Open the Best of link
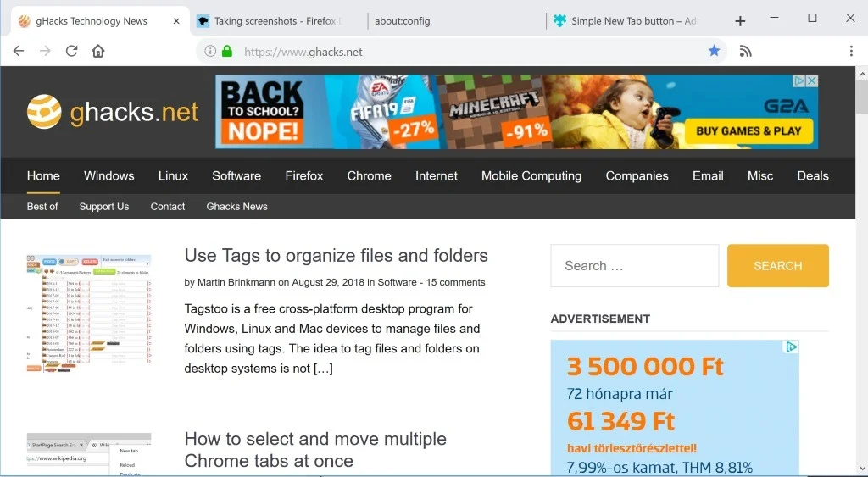 [x=42, y=207]
